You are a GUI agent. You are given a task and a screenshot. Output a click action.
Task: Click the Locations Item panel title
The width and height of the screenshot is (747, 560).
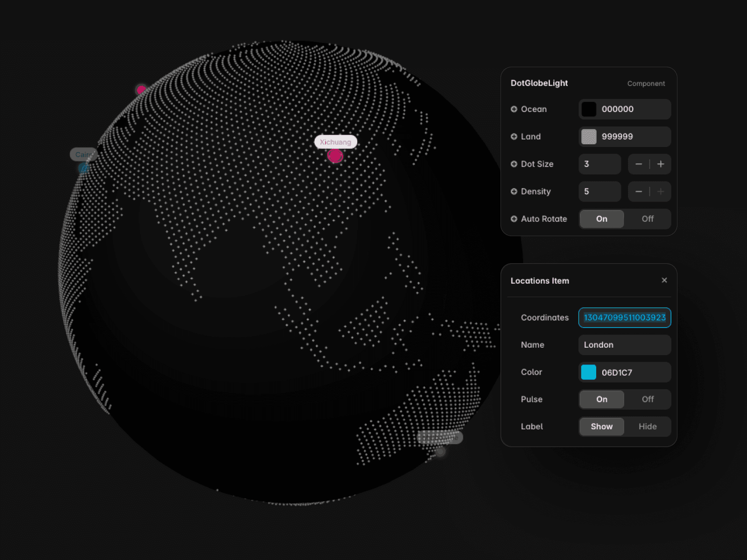click(x=540, y=281)
